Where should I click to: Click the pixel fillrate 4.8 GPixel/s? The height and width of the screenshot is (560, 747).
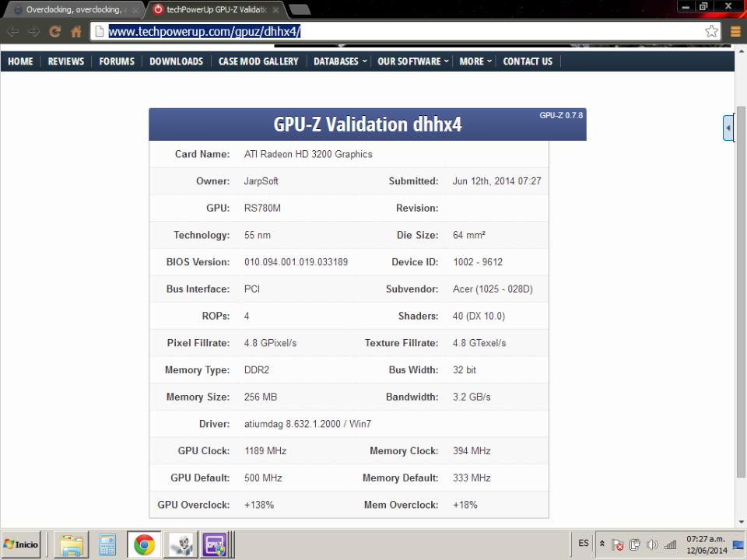tap(270, 343)
